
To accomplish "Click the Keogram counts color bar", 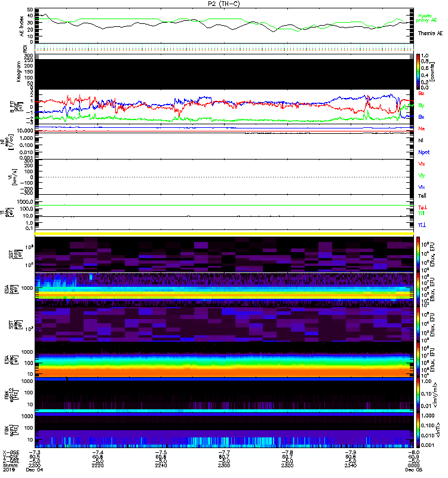I will tap(418, 71).
